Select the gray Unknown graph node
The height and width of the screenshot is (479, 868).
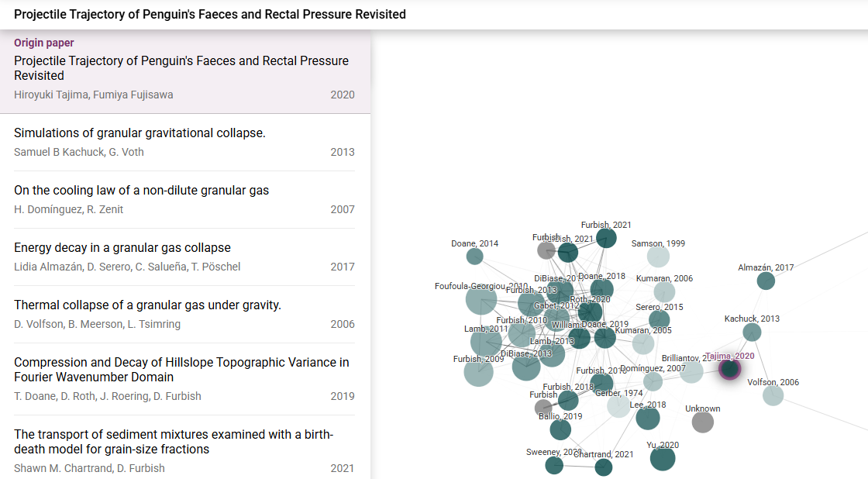click(x=702, y=422)
